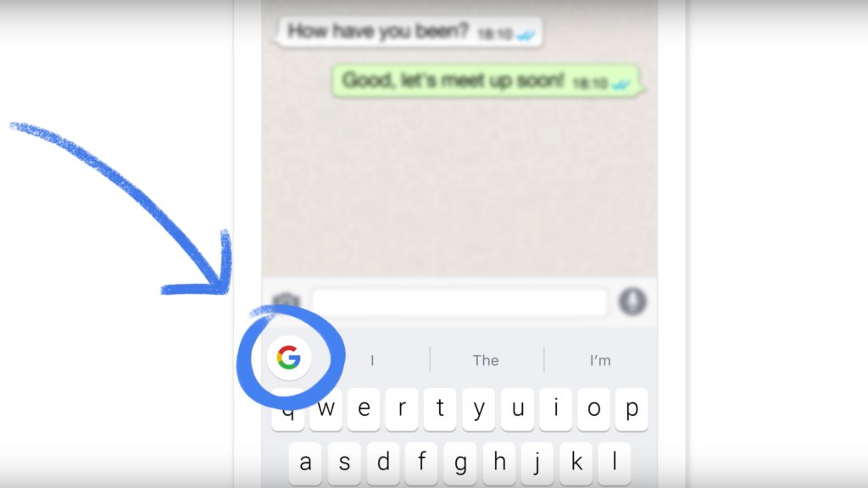Tap the "w" key on keyboard
Viewport: 868px width, 488px height.
(x=325, y=409)
